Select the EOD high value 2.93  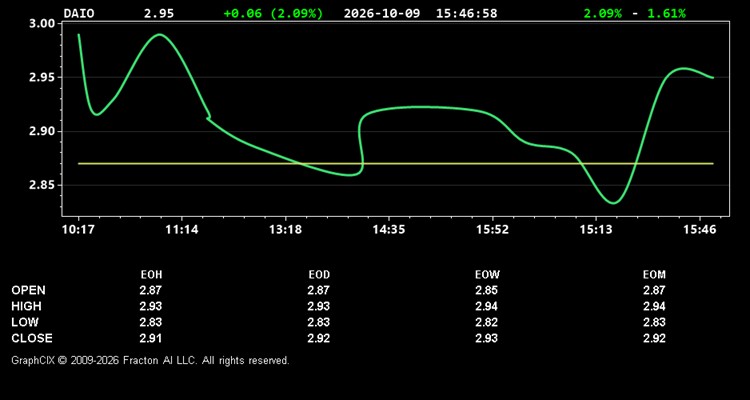pos(319,306)
